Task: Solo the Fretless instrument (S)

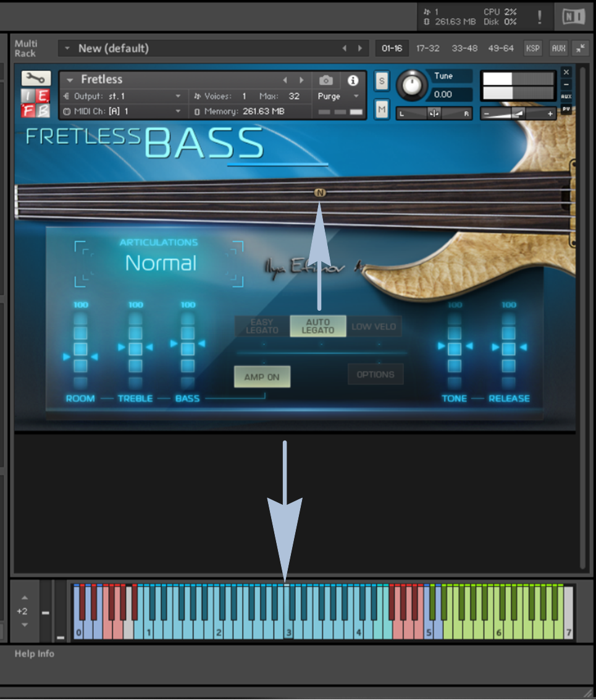Action: [x=381, y=81]
